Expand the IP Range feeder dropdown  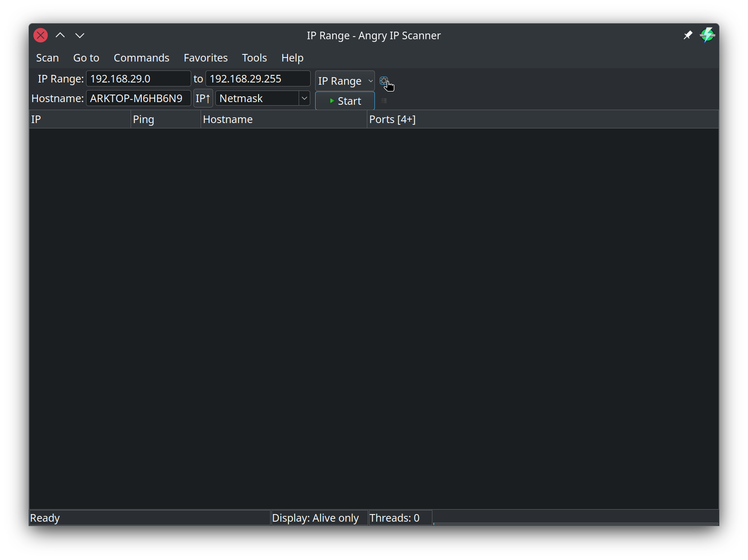345,81
